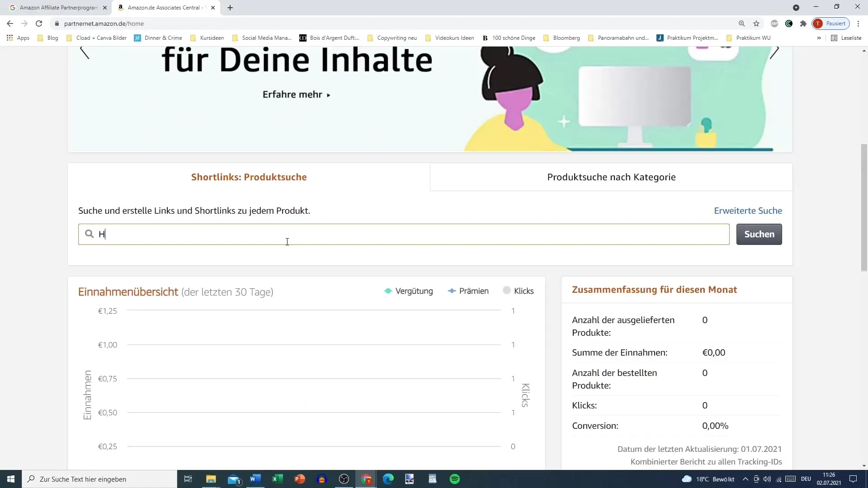Show next banner slide with right arrow
Viewport: 868px width, 488px height.
tap(774, 52)
